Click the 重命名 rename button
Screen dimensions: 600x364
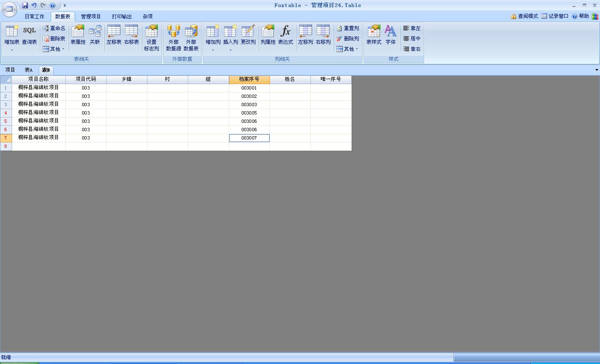(54, 28)
